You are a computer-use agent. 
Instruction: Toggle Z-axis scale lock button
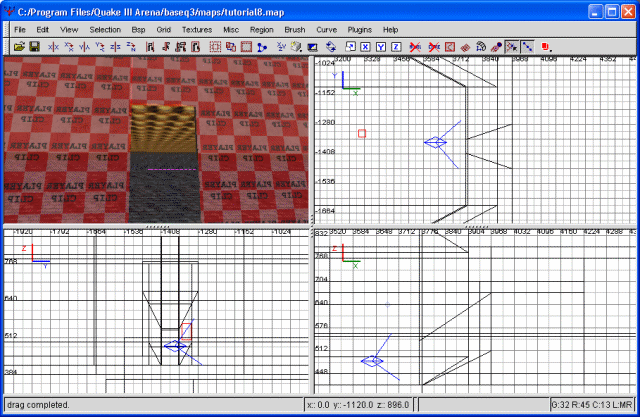pos(396,47)
